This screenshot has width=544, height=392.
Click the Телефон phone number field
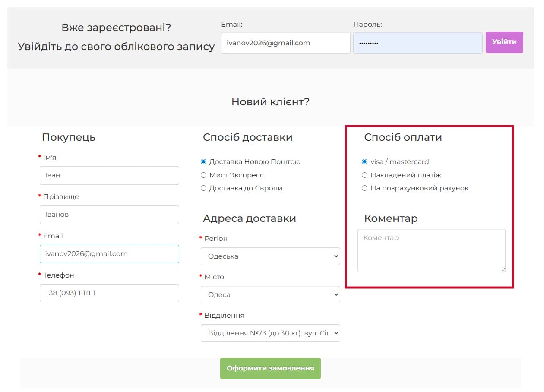(109, 293)
